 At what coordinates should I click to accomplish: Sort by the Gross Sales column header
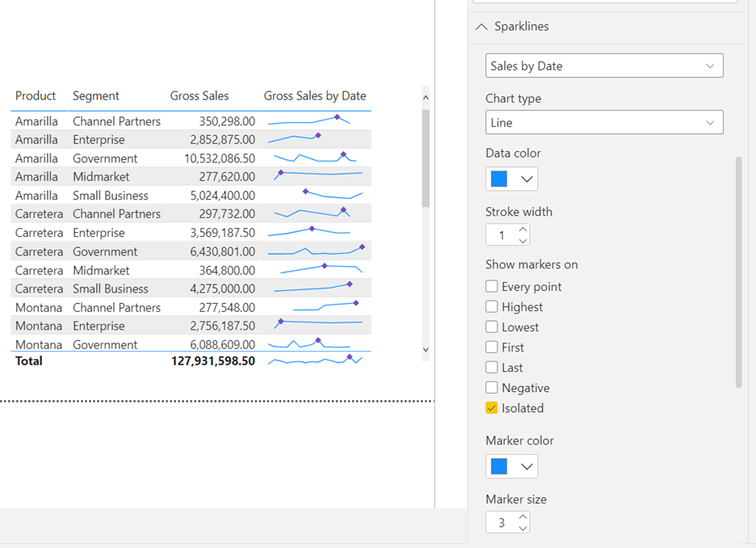click(x=199, y=96)
